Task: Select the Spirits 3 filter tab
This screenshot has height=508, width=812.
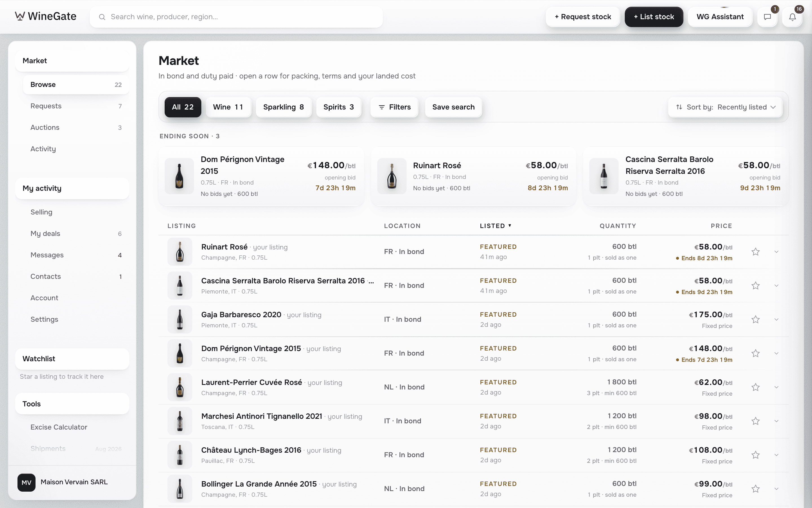Action: (x=339, y=107)
